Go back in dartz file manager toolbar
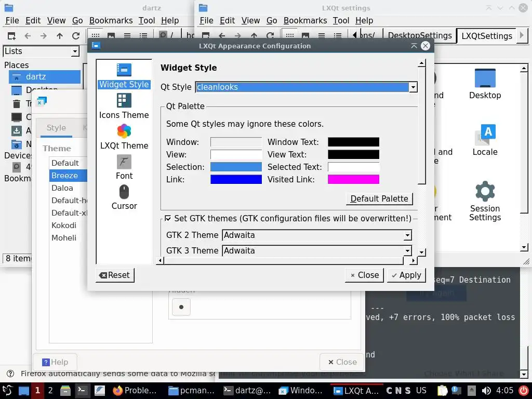 click(28, 36)
